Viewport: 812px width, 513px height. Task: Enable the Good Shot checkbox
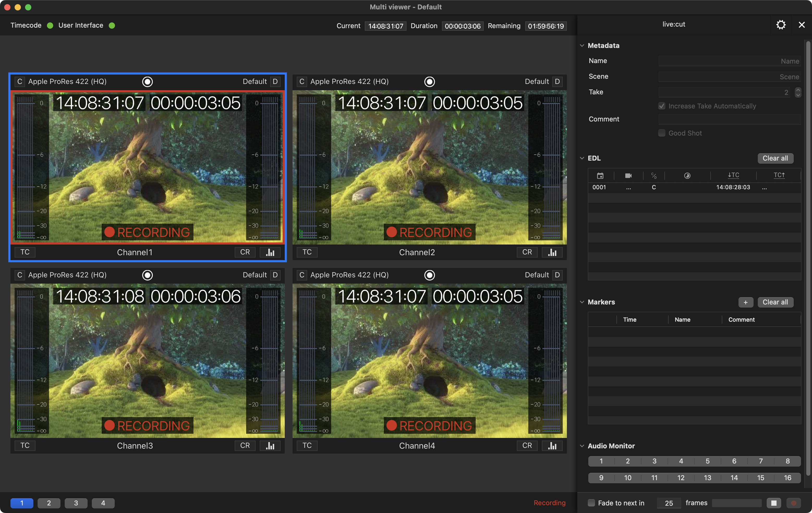click(x=662, y=133)
